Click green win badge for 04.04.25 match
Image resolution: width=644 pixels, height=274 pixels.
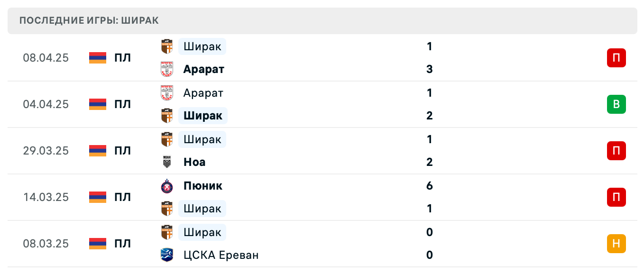tap(616, 104)
